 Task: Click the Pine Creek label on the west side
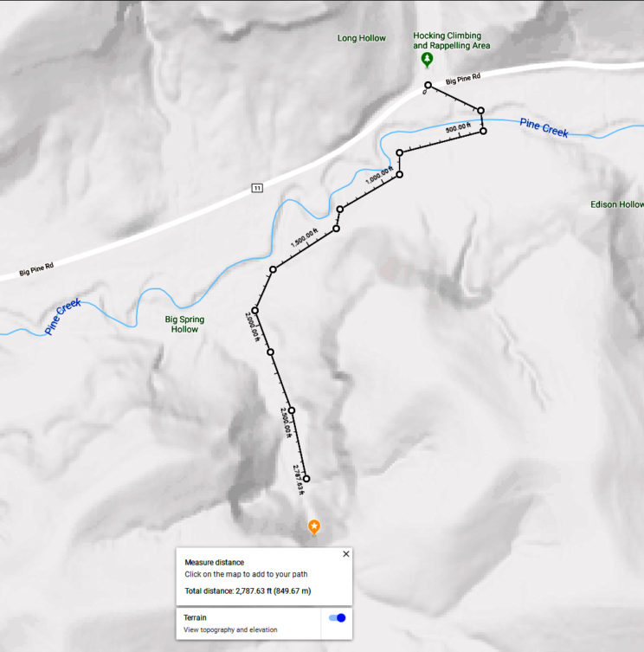pos(62,316)
